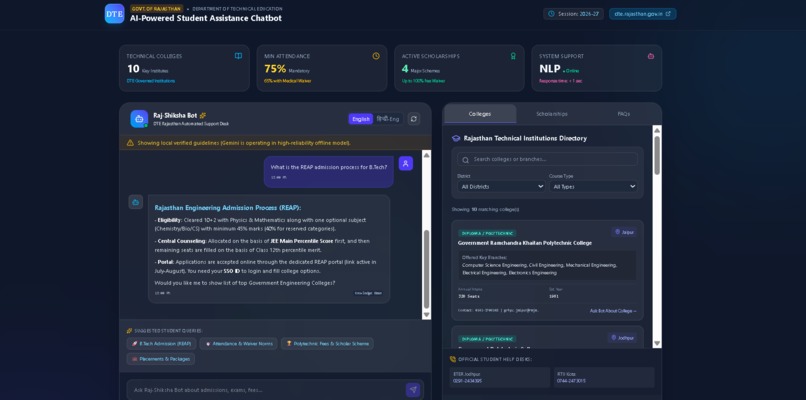The image size is (806, 400).
Task: Click the location pin on the Jodhpur tag
Action: coord(614,338)
